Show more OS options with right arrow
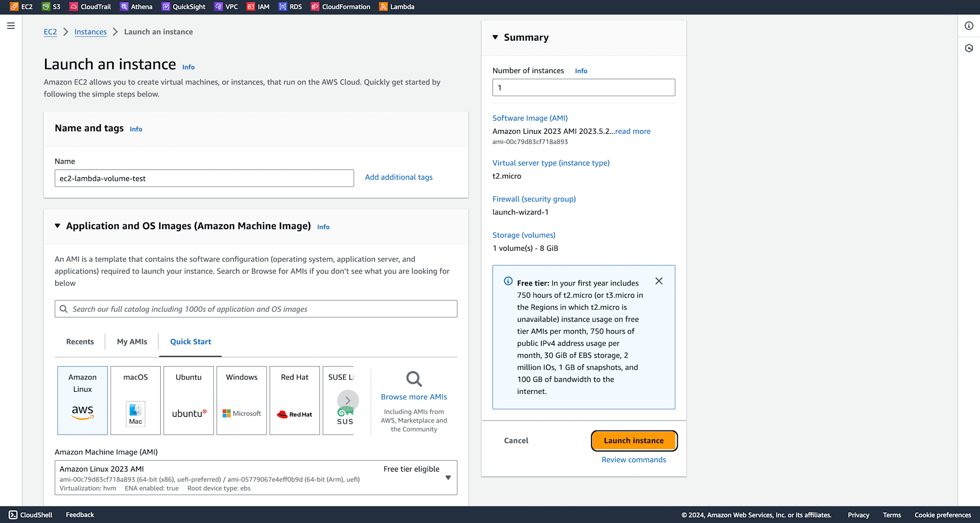 tap(348, 401)
